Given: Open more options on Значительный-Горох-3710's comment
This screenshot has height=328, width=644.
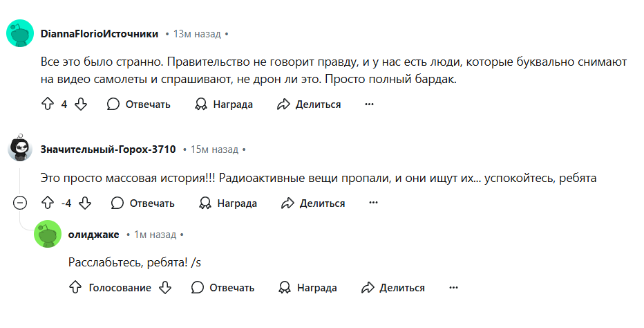Looking at the screenshot, I should pos(373,203).
